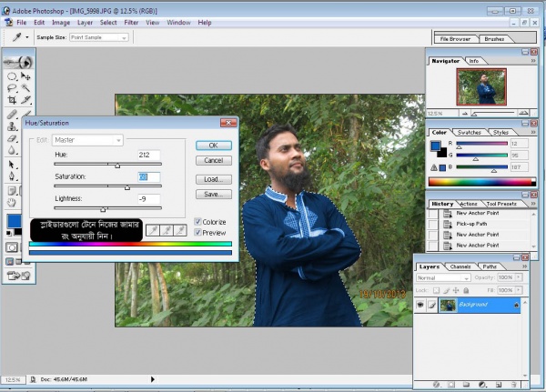Toggle Standard/Quick Mask mode button in toolbox

pos(12,247)
